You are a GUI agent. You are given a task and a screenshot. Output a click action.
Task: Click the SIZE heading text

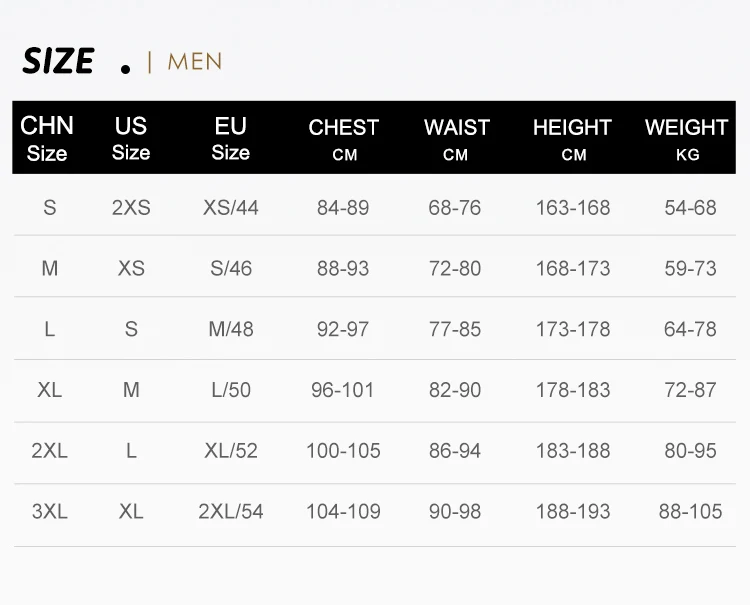pos(58,61)
